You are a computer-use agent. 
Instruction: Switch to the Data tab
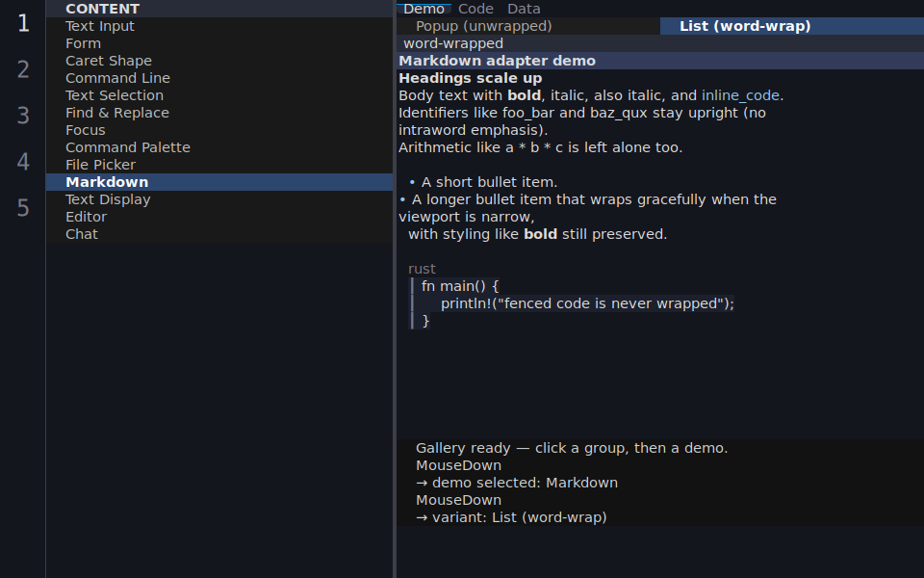524,9
